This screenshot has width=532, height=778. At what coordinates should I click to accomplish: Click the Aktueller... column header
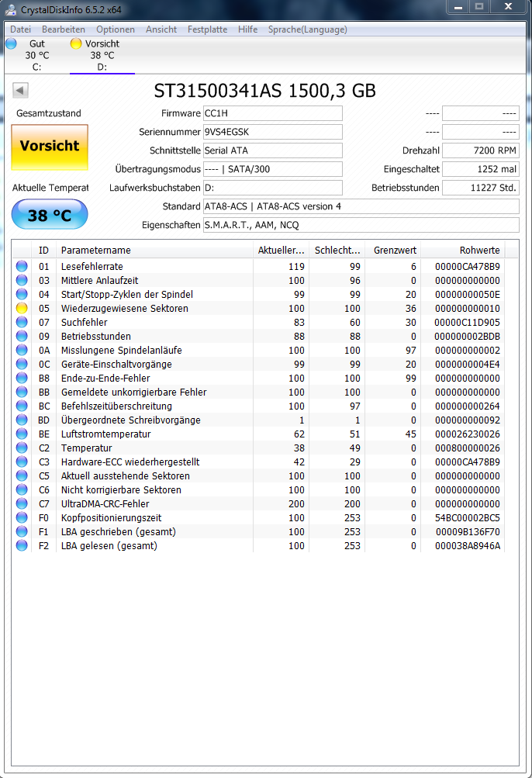click(x=281, y=251)
